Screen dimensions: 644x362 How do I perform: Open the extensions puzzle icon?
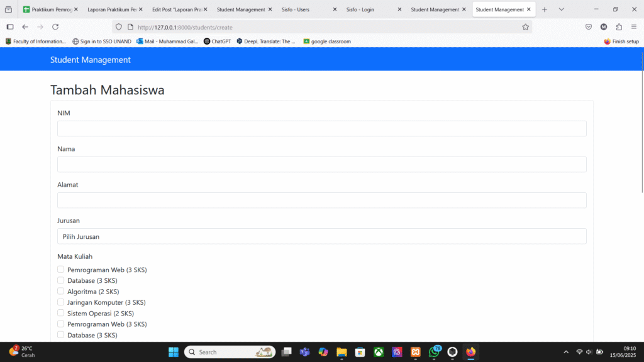pos(619,27)
